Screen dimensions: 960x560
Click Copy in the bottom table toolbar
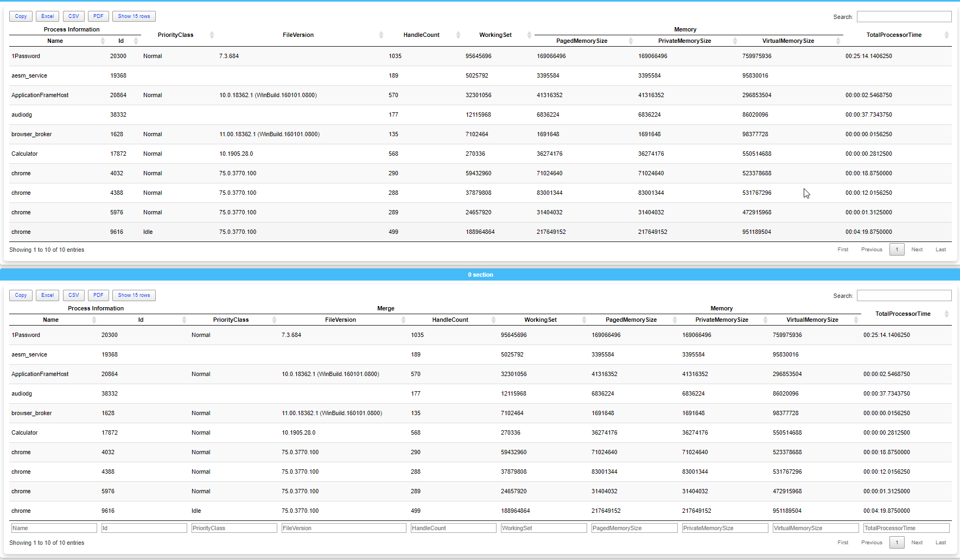(x=20, y=295)
